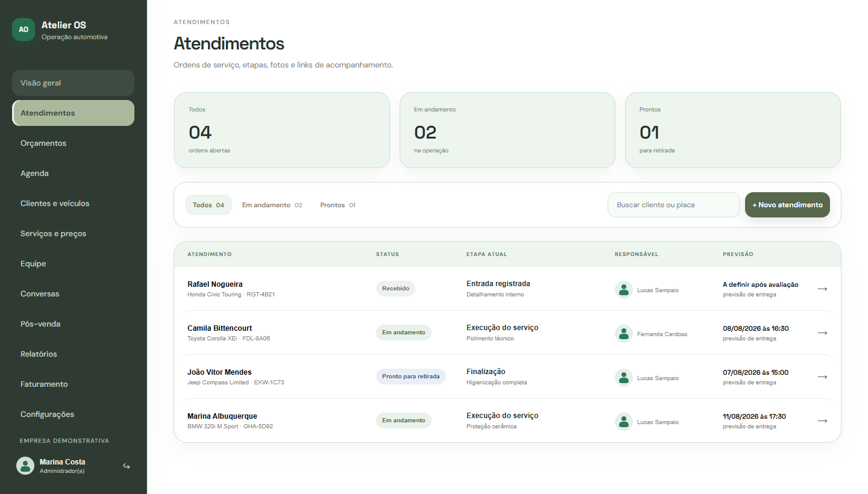Click the avatar in Rafael Nogueira's row
This screenshot has width=868, height=494.
pyautogui.click(x=624, y=290)
